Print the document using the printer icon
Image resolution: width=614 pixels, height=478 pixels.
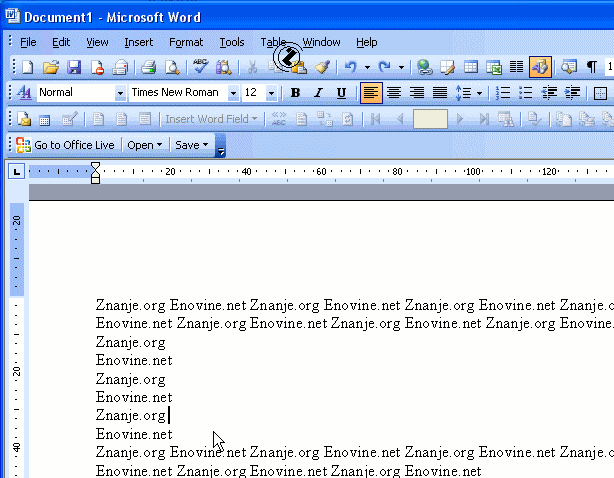pyautogui.click(x=148, y=67)
